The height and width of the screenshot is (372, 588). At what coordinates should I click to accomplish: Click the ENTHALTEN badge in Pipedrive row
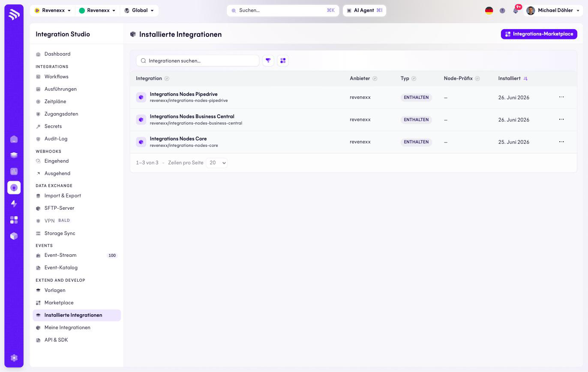pos(416,98)
